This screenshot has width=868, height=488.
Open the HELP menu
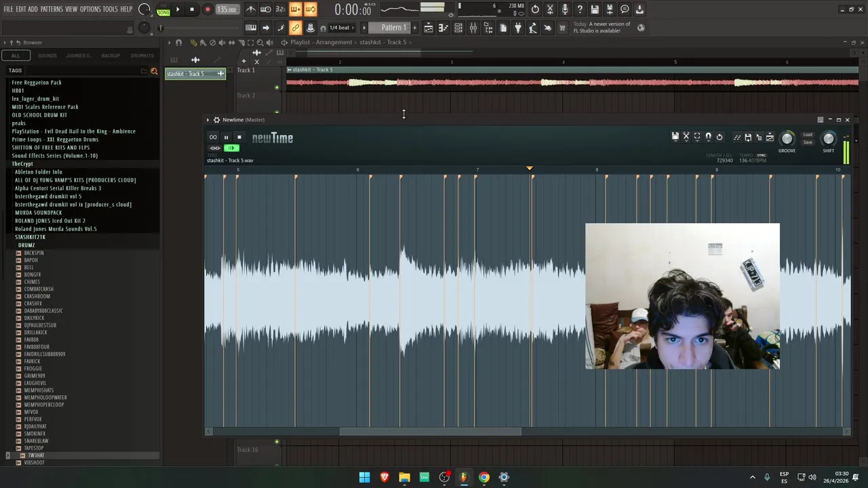tap(126, 9)
